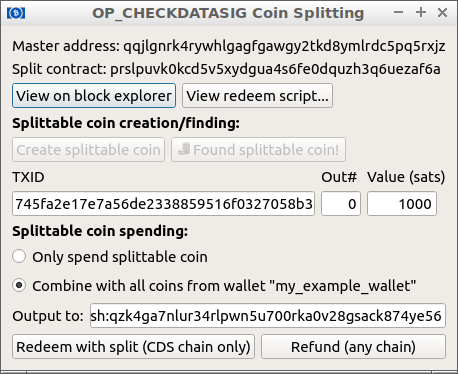Click into the Out# field
The height and width of the screenshot is (374, 458).
coord(341,204)
